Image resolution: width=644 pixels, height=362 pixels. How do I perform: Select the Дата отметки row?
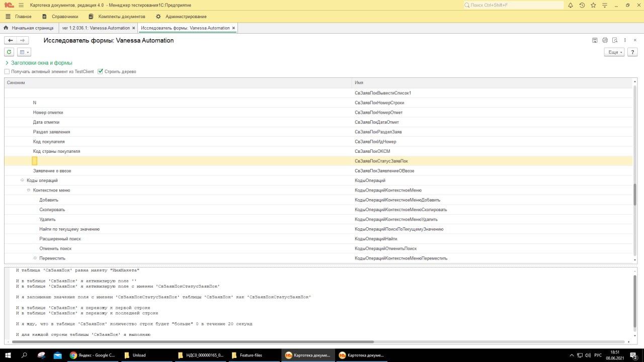[318, 122]
